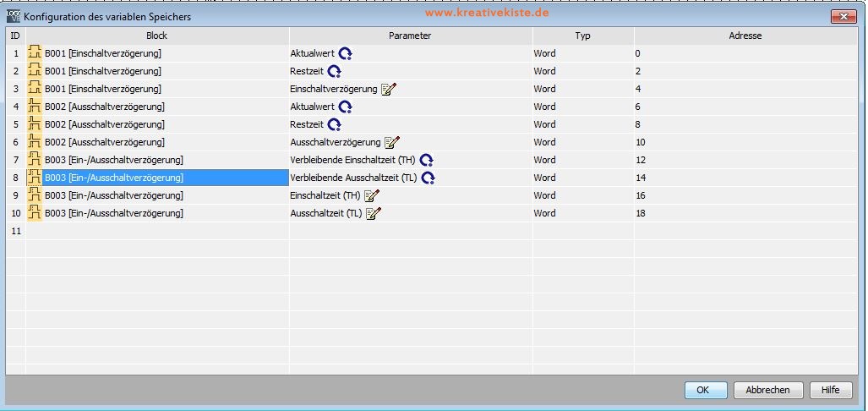Click the refresh icon beside Aktualwert in row 1
868x411 pixels.
coord(345,54)
